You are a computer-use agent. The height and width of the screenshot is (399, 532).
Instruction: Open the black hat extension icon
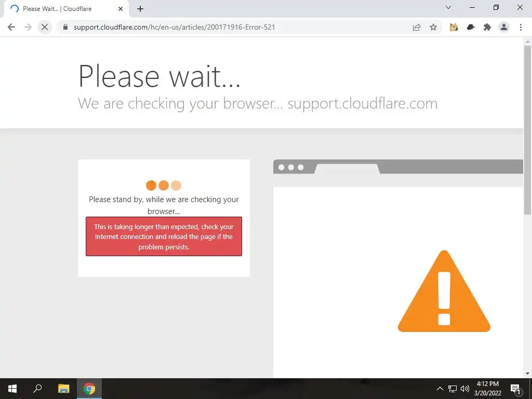pos(471,27)
